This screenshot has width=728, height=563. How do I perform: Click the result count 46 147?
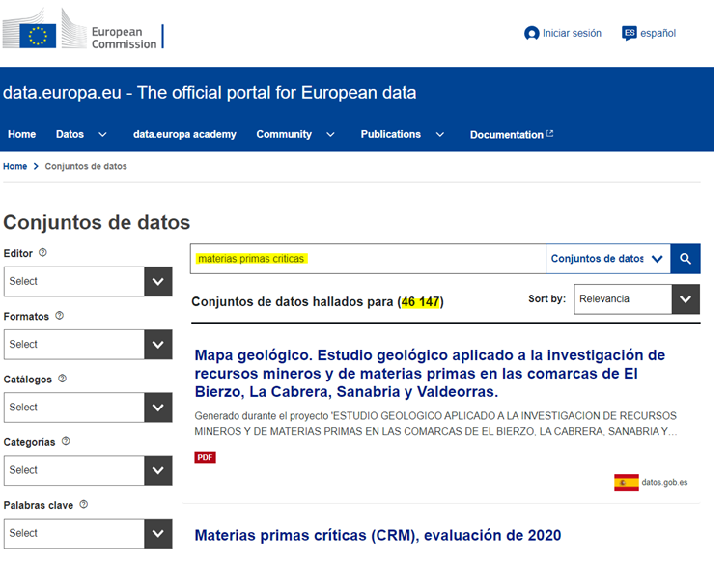coord(420,302)
